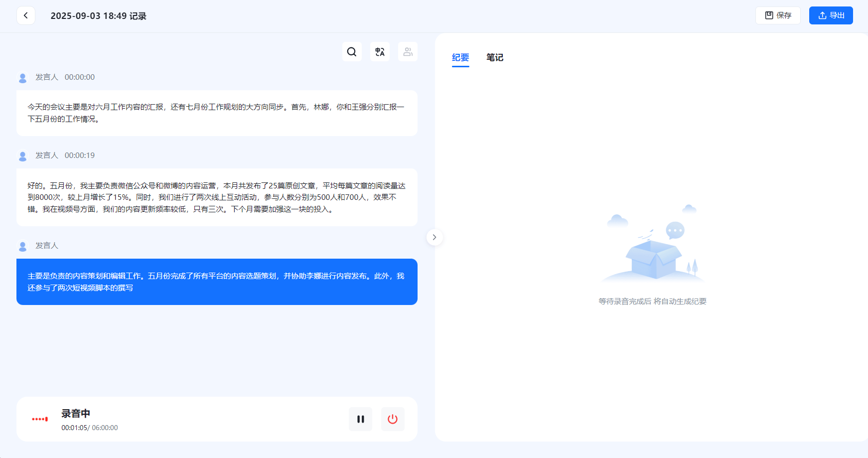Collapse the right panel with the chevron

tap(434, 237)
